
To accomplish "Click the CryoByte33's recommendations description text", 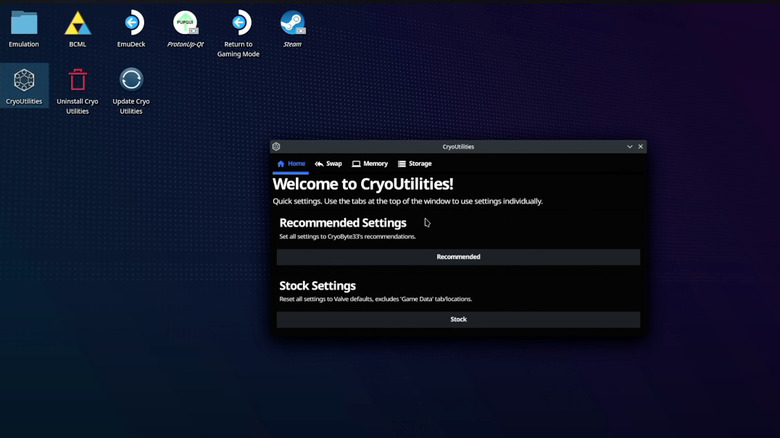I will (x=347, y=236).
